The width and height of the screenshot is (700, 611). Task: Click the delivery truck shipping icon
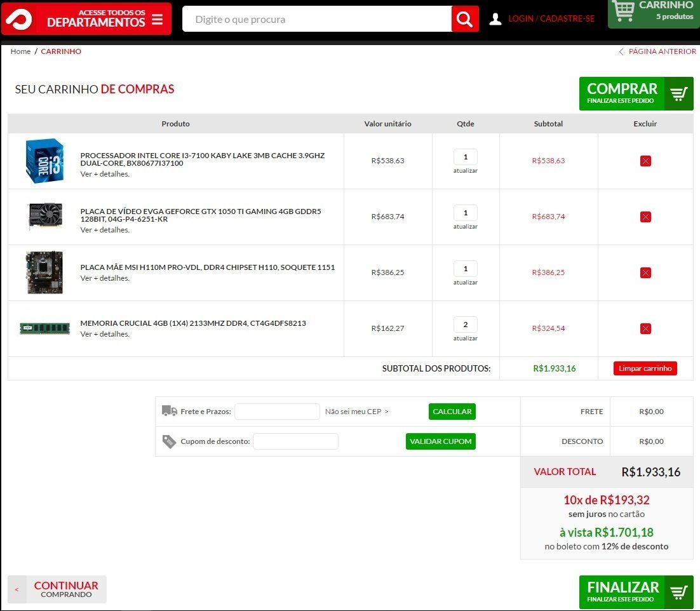169,410
